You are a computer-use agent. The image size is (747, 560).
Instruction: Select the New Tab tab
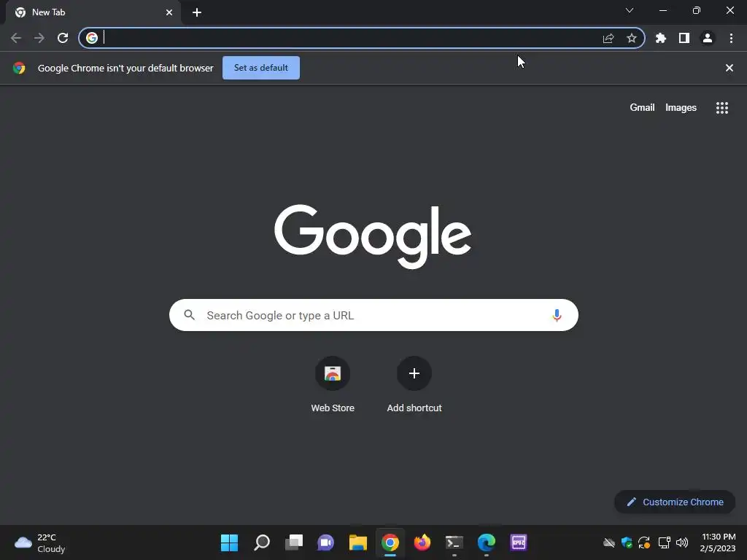[x=93, y=12]
